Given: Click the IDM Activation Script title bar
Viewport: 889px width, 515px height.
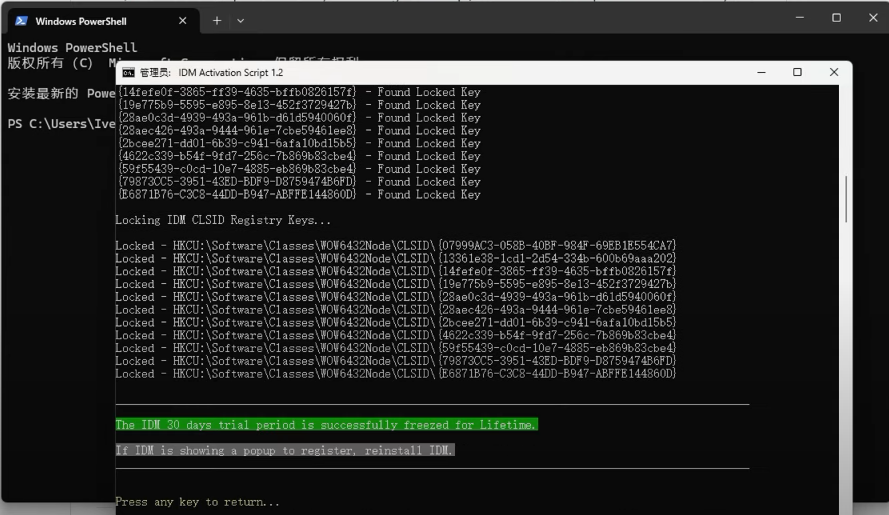Looking at the screenshot, I should (450, 73).
